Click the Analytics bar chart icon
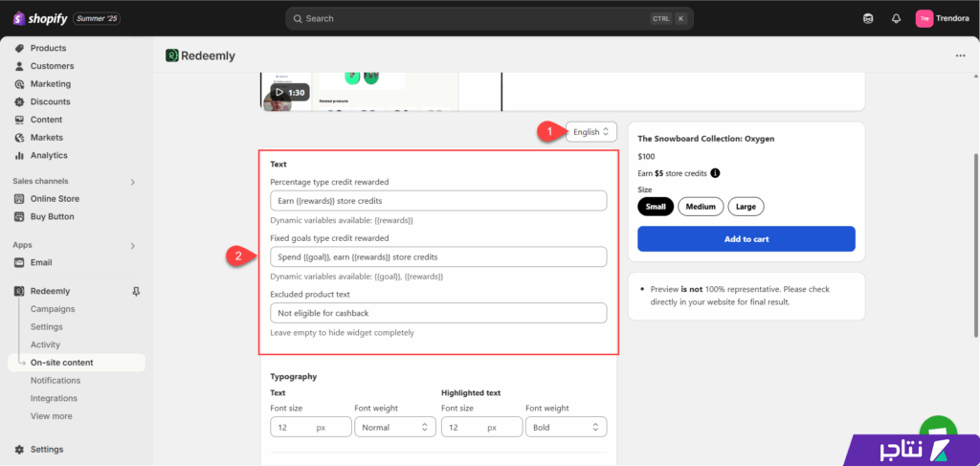The image size is (980, 466). pos(19,156)
